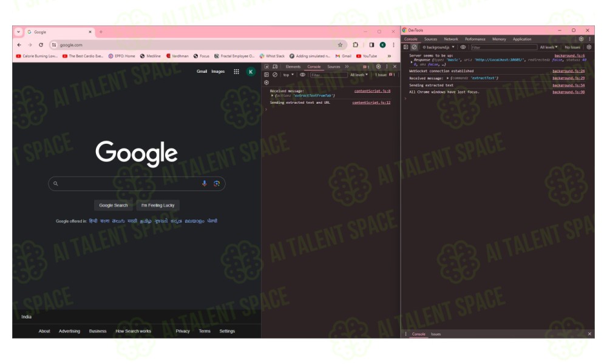The image size is (607, 364).
Task: Select Memory tab in DevTools window
Action: point(499,39)
